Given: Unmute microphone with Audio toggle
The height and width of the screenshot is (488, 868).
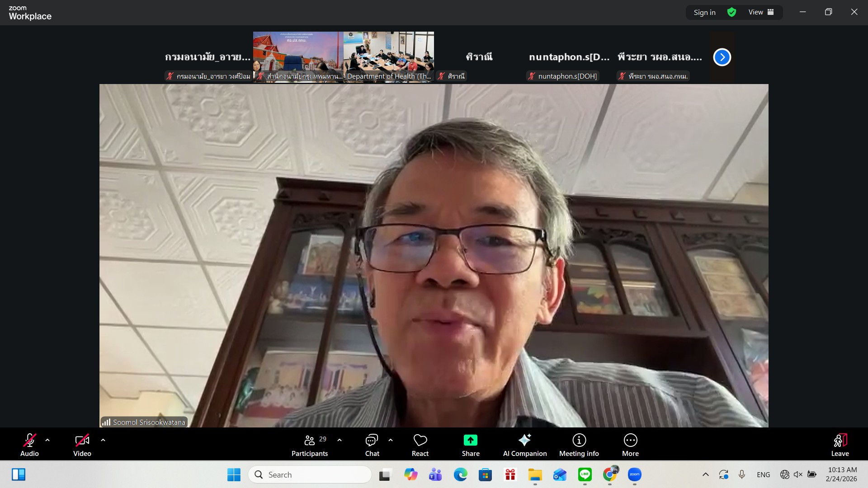Looking at the screenshot, I should tap(29, 440).
